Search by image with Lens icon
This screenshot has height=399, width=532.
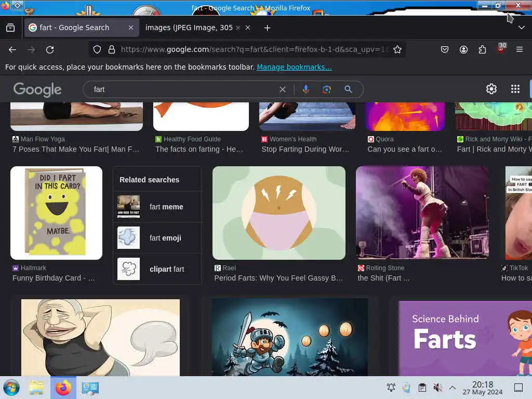tap(327, 89)
